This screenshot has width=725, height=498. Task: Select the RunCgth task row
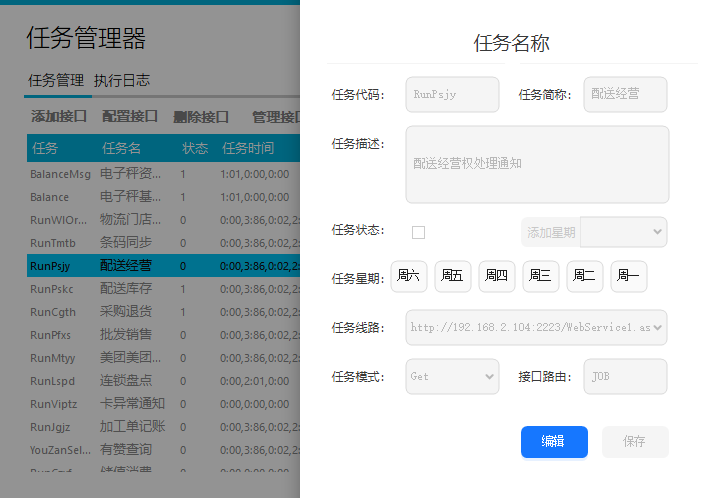[x=163, y=312]
